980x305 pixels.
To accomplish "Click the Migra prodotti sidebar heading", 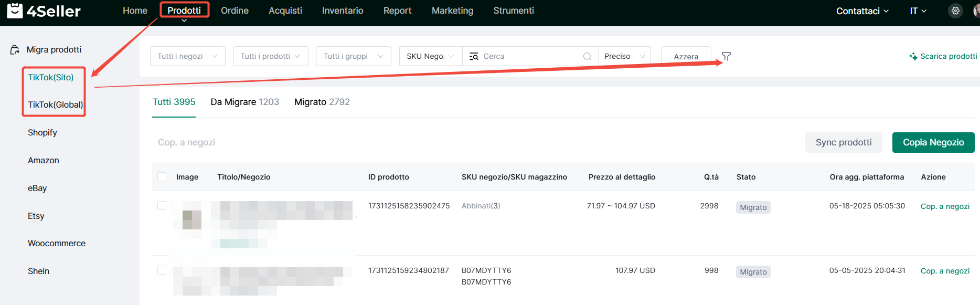I will pos(54,49).
